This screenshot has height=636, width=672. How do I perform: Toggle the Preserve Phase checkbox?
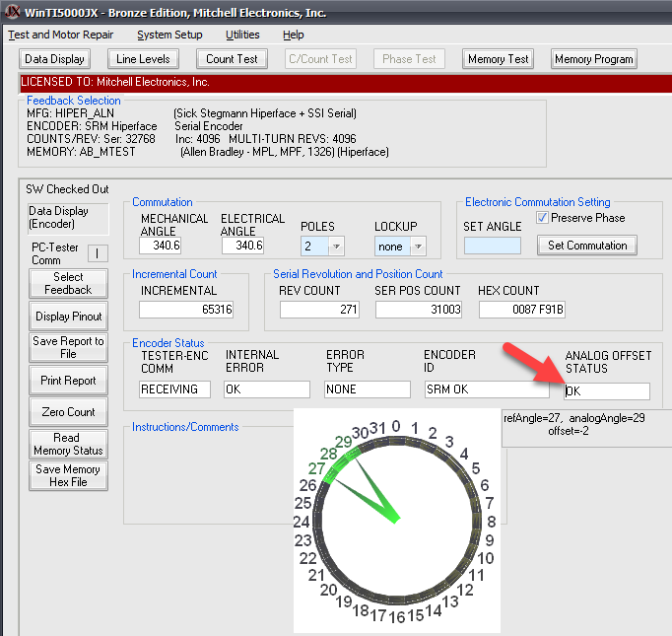click(x=542, y=218)
